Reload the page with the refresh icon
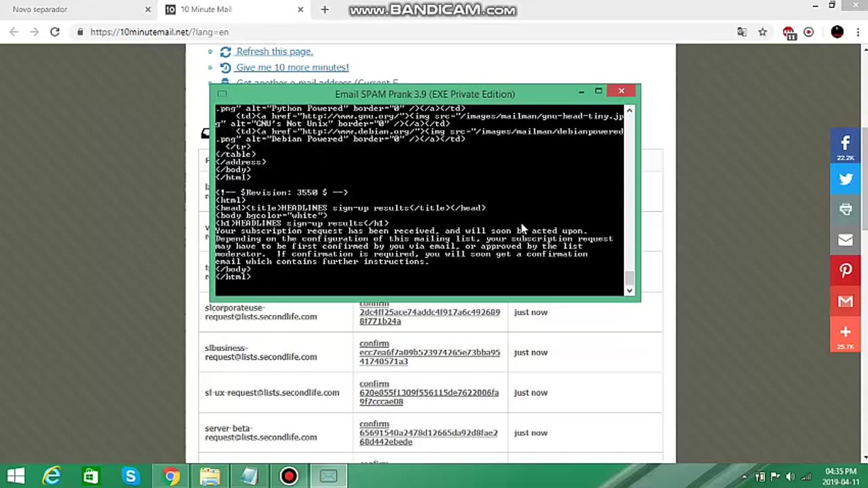Image resolution: width=868 pixels, height=488 pixels. coord(55,32)
